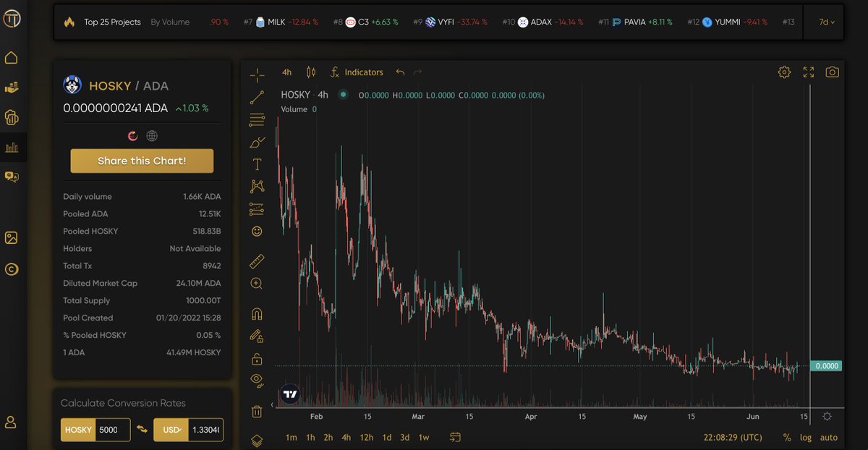Viewport: 868px width, 450px height.
Task: Select the 1m time range
Action: click(x=292, y=437)
